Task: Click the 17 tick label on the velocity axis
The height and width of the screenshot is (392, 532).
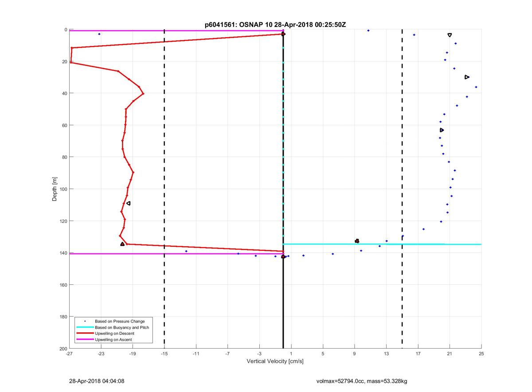Action: point(418,353)
